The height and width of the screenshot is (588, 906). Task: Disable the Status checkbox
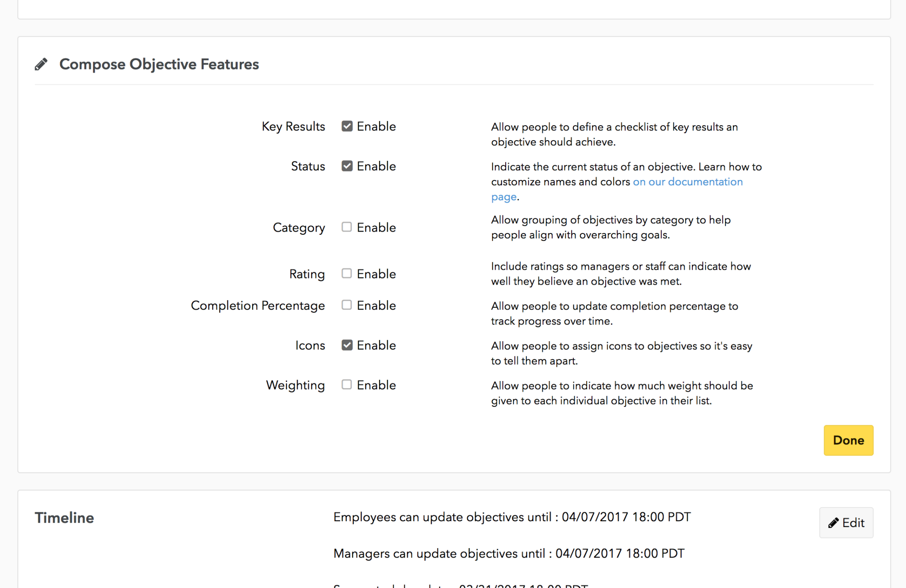(x=347, y=166)
